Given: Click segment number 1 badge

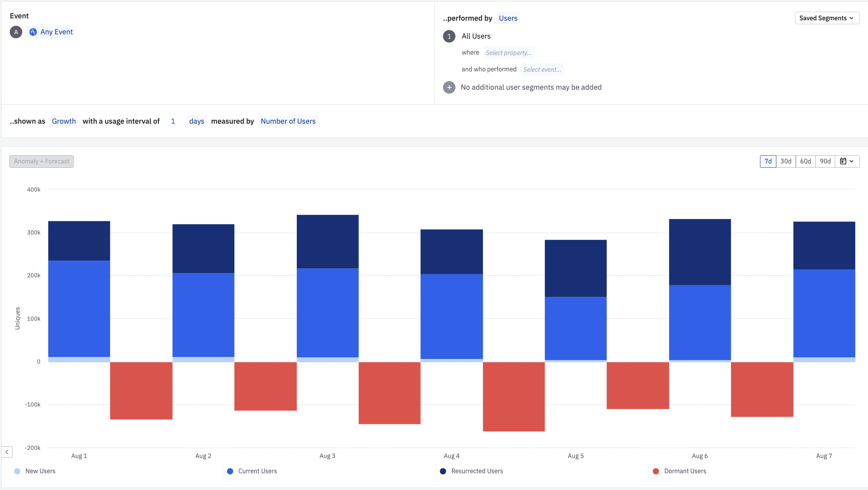Looking at the screenshot, I should pos(449,36).
